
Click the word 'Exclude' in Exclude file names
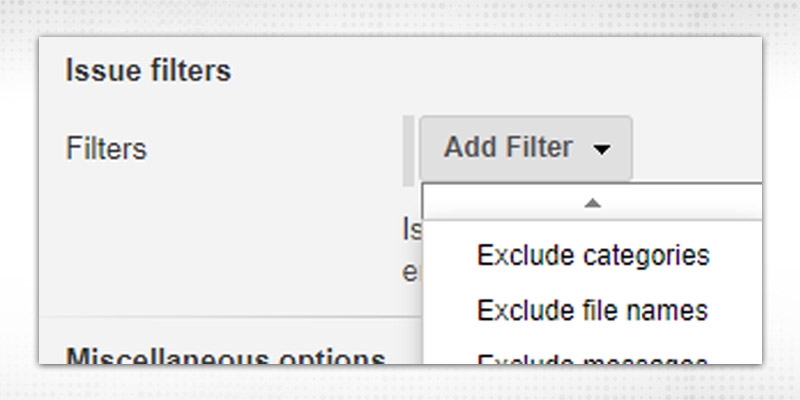(x=514, y=310)
